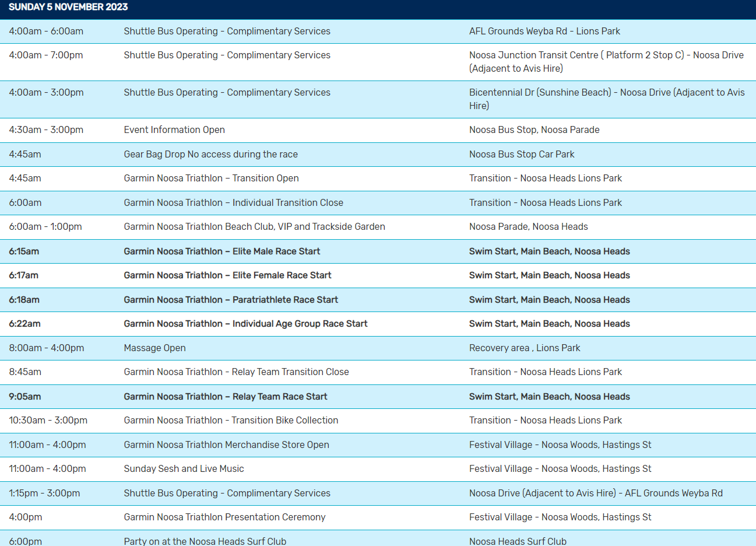
Task: Select the '4:00am - 3:00pm' time cell
Action: [x=46, y=93]
